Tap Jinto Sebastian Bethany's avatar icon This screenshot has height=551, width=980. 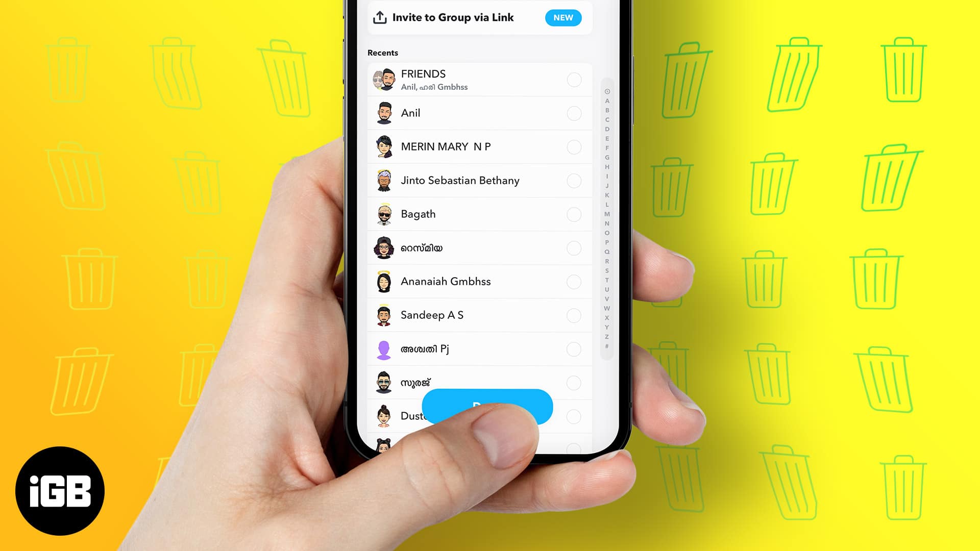tap(384, 180)
